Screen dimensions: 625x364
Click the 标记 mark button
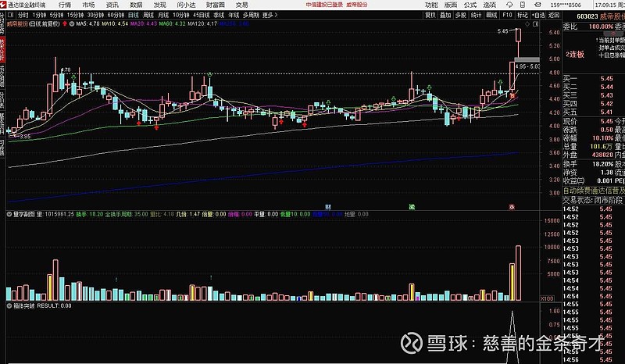[x=522, y=15]
